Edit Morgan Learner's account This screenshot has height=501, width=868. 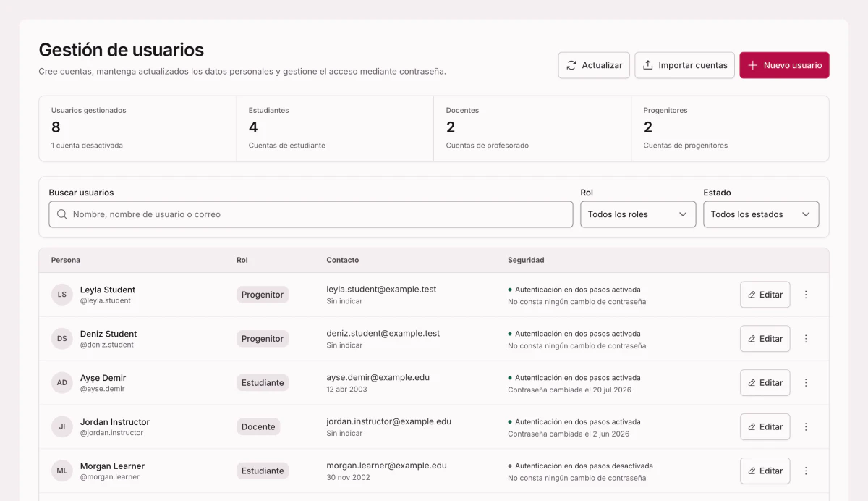(765, 471)
